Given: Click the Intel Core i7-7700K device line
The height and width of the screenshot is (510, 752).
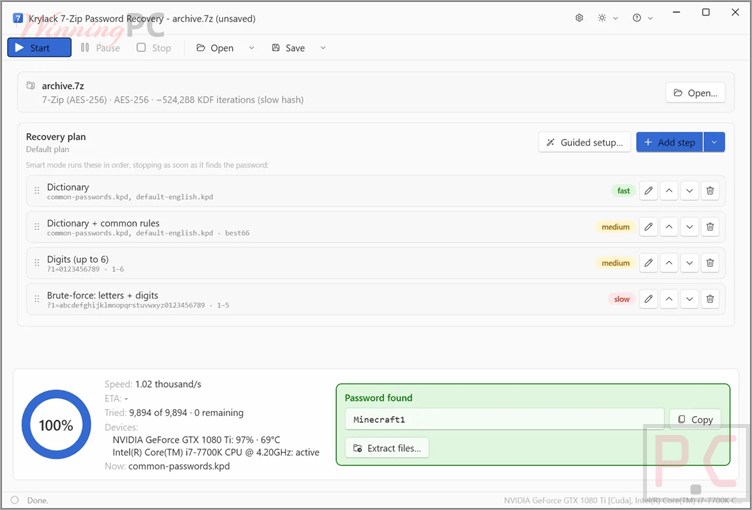Looking at the screenshot, I should point(216,452).
